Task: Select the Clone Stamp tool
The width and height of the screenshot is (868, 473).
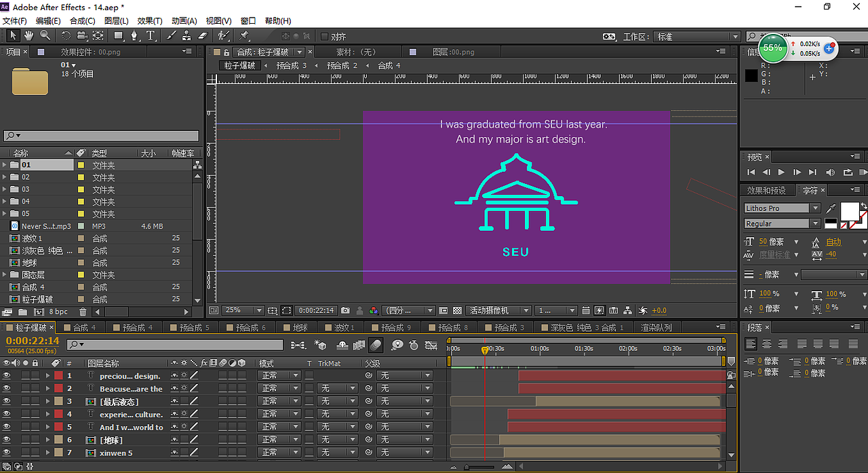Action: [187, 36]
